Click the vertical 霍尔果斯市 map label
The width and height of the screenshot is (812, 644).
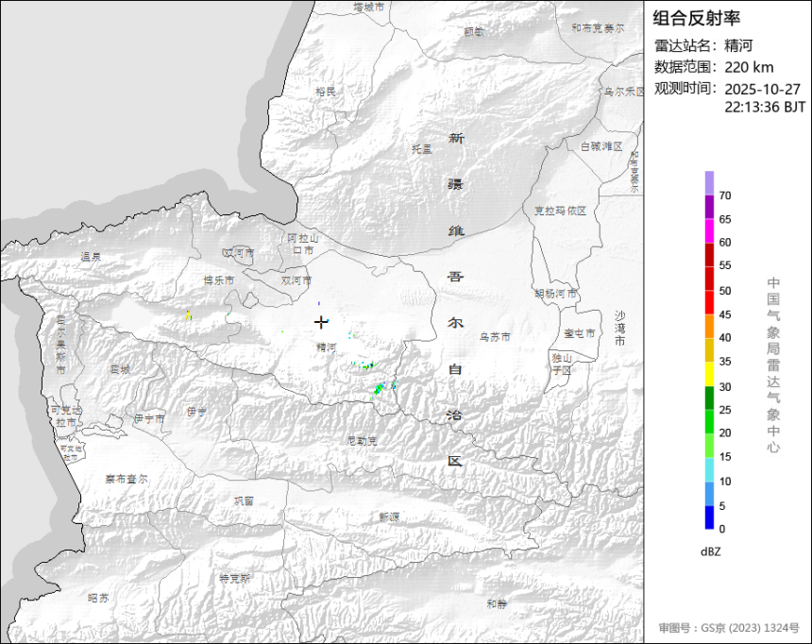pyautogui.click(x=61, y=345)
